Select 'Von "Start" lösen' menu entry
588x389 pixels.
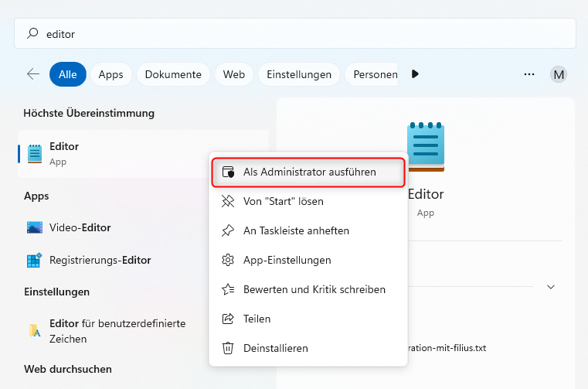[x=283, y=201]
